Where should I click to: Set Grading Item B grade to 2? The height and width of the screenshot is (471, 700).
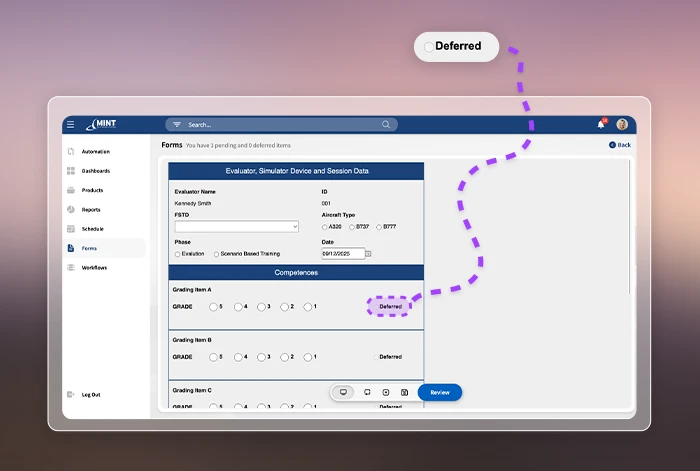[x=284, y=357]
